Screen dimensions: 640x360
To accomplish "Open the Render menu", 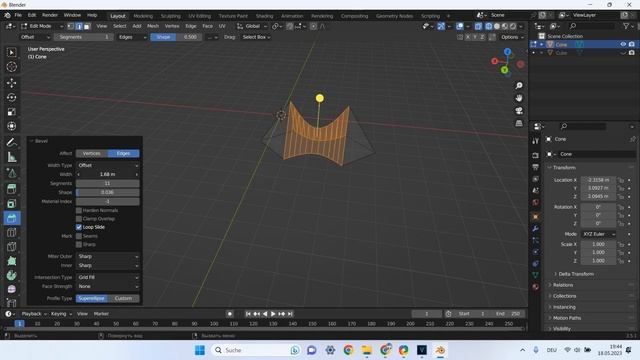I will coord(50,15).
